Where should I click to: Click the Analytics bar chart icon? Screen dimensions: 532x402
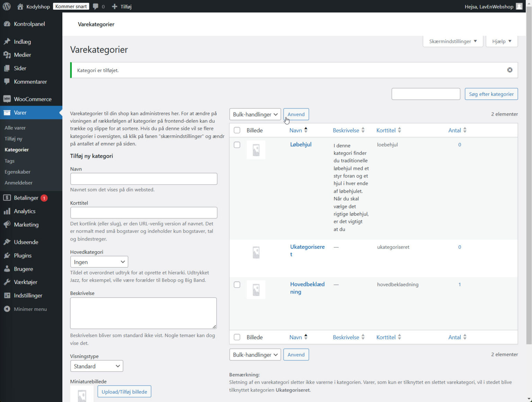tap(7, 211)
